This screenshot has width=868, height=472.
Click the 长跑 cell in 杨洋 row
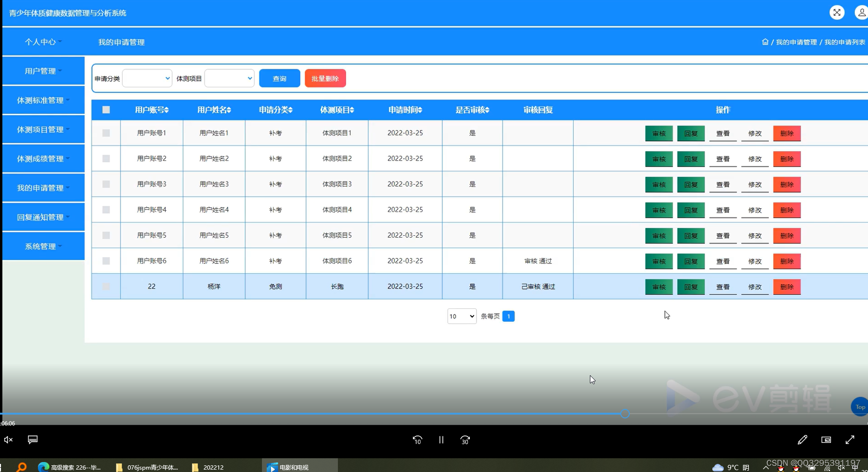[337, 287]
